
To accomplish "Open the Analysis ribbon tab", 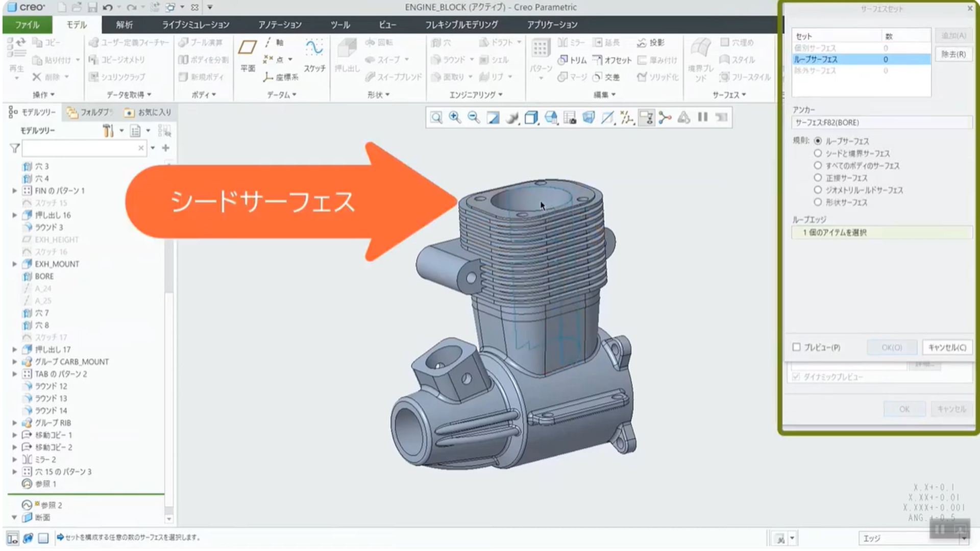I will pyautogui.click(x=124, y=25).
